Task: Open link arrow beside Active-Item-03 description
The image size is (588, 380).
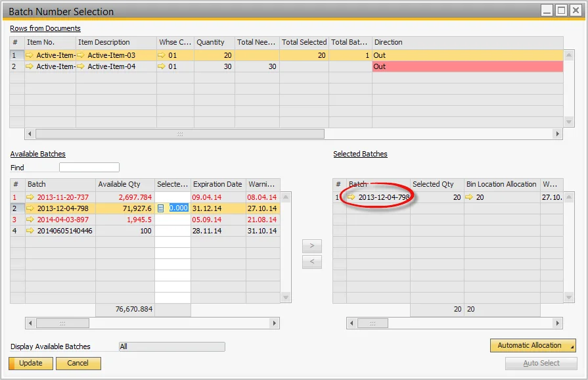Action: [x=81, y=55]
